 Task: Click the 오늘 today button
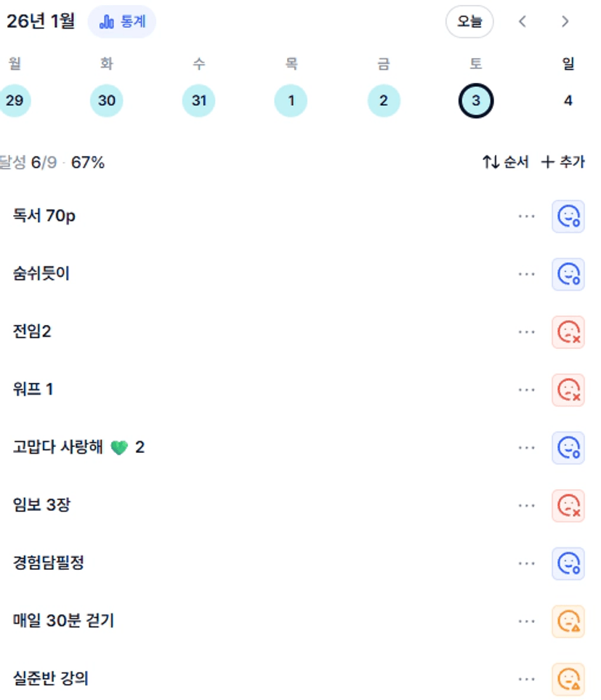tap(469, 22)
